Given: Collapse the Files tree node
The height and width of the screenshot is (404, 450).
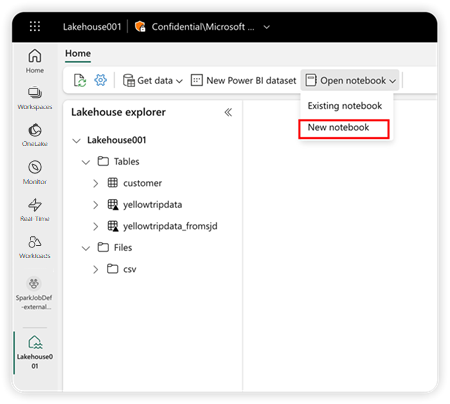Looking at the screenshot, I should point(86,248).
